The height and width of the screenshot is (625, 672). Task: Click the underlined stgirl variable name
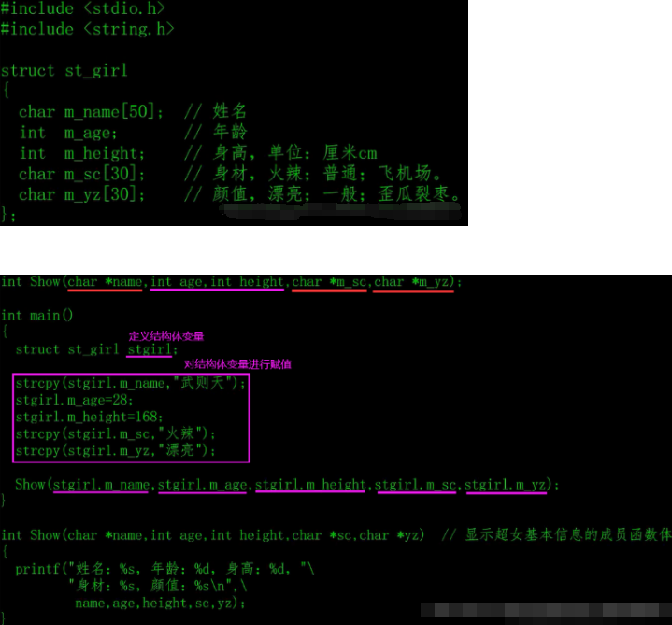pyautogui.click(x=150, y=349)
